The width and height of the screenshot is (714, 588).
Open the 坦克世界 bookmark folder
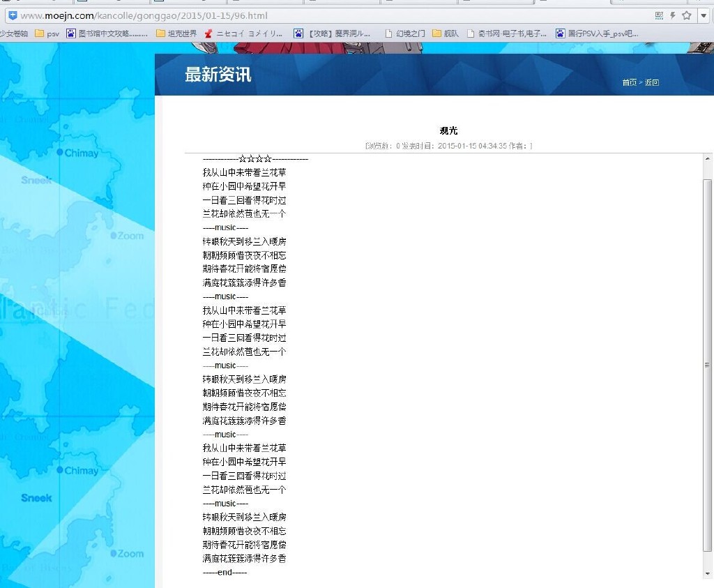pos(176,33)
